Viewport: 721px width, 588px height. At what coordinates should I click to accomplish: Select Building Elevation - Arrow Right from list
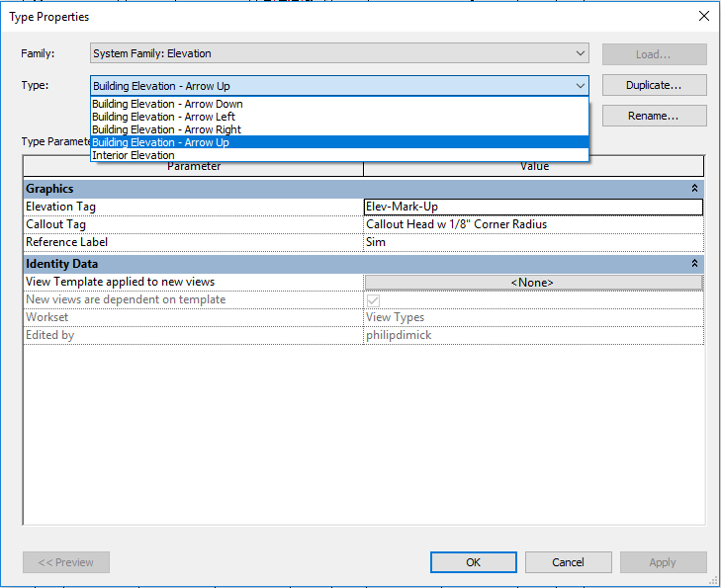tap(339, 129)
